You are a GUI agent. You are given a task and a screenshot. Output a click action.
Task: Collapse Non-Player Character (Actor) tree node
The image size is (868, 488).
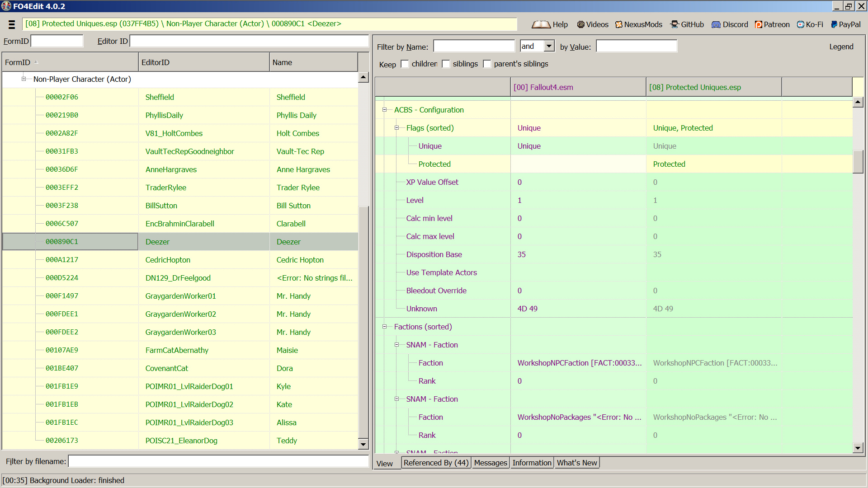pyautogui.click(x=24, y=79)
